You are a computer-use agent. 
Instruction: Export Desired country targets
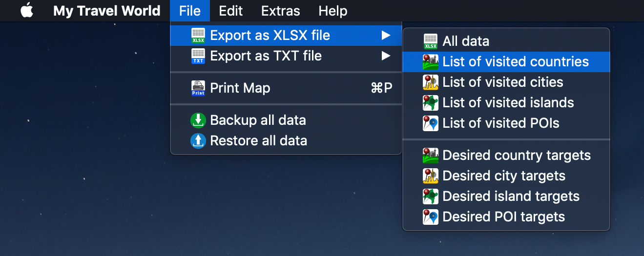pos(506,156)
